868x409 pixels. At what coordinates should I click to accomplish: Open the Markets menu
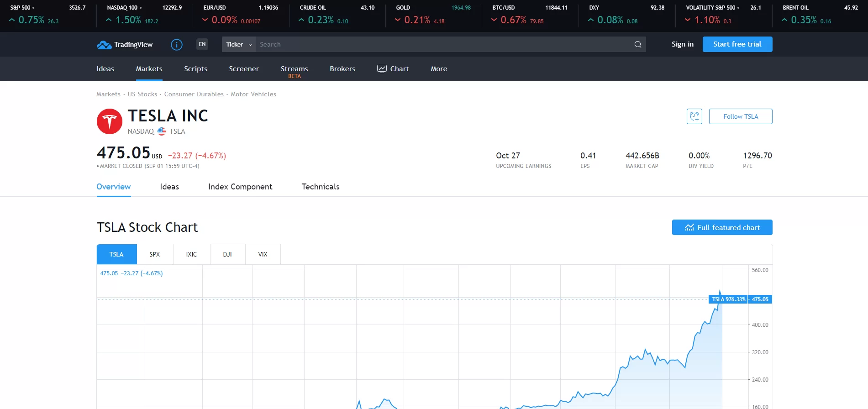(149, 69)
